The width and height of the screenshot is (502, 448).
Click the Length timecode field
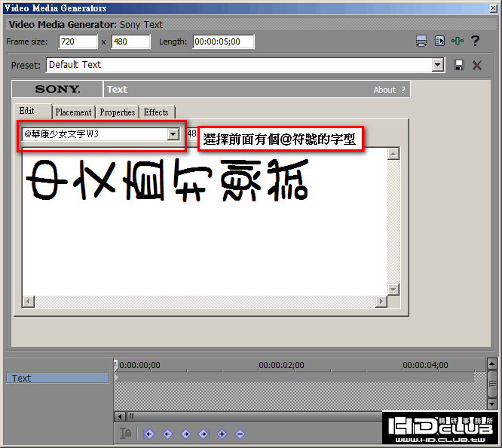pos(223,41)
